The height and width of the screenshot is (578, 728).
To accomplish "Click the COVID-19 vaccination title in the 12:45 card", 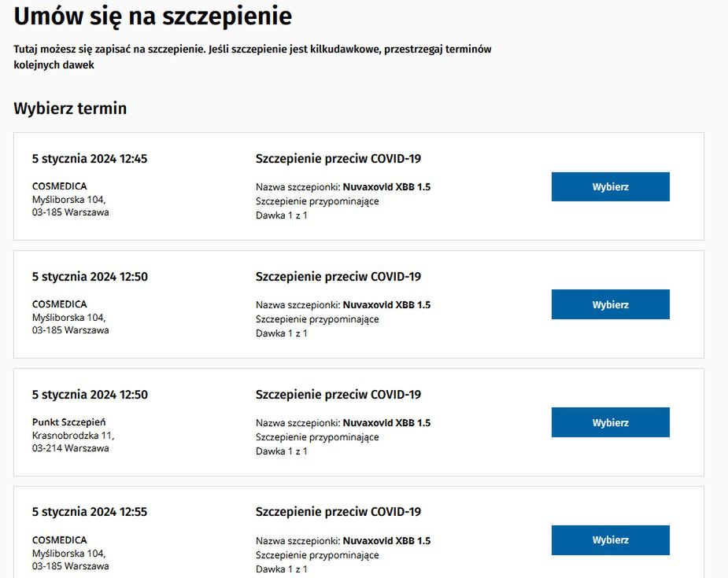I will click(x=338, y=159).
